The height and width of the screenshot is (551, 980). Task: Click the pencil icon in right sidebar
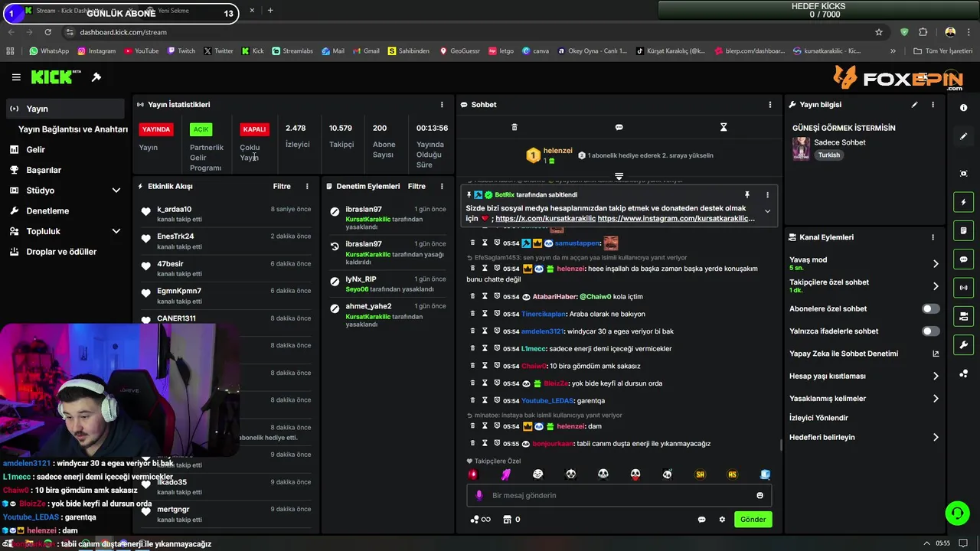pyautogui.click(x=964, y=136)
